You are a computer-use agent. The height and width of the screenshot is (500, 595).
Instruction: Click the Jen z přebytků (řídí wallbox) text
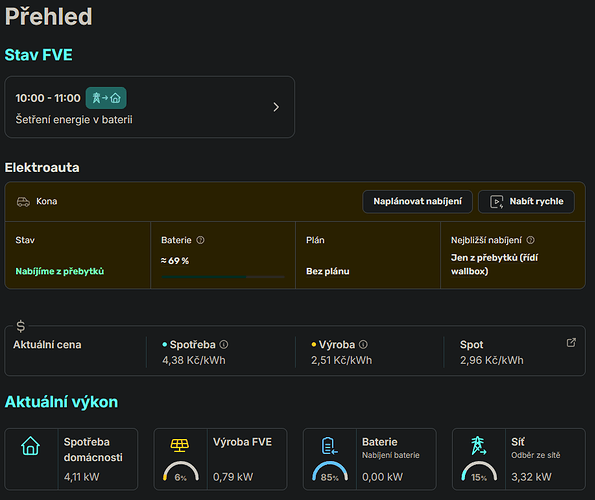tap(494, 264)
